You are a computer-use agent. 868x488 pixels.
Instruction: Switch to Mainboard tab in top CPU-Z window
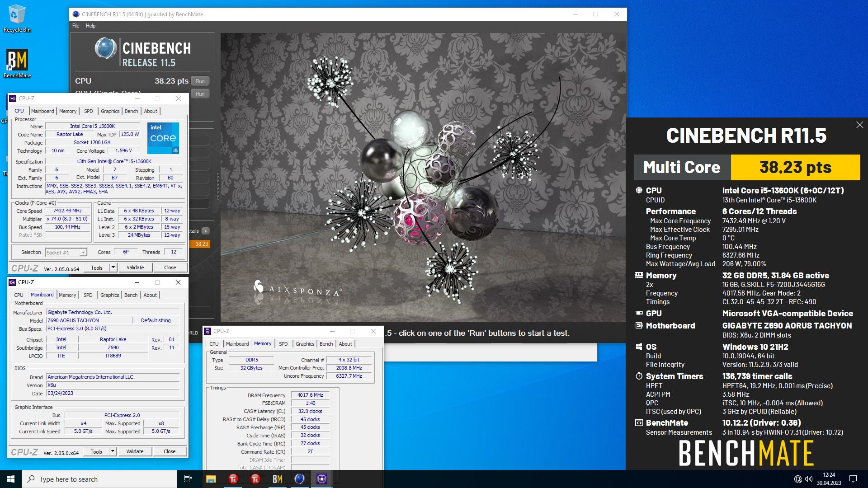pos(42,111)
